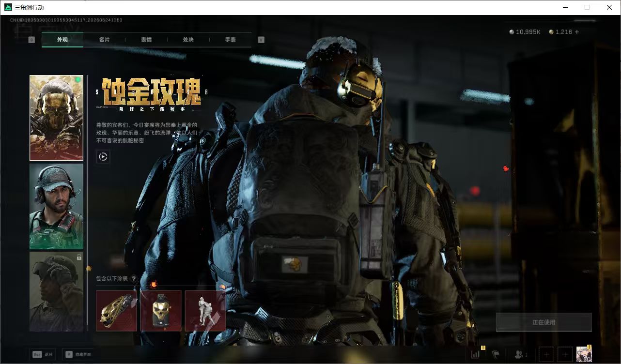The image size is (621, 364).
Task: Click the 三角洲行动 app icon in title bar
Action: 8,7
